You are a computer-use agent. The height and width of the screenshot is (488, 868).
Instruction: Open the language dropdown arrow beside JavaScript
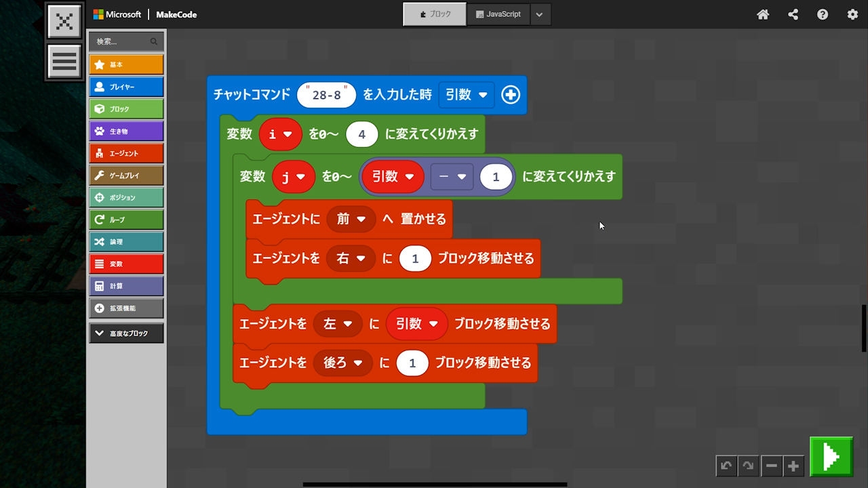pyautogui.click(x=540, y=14)
